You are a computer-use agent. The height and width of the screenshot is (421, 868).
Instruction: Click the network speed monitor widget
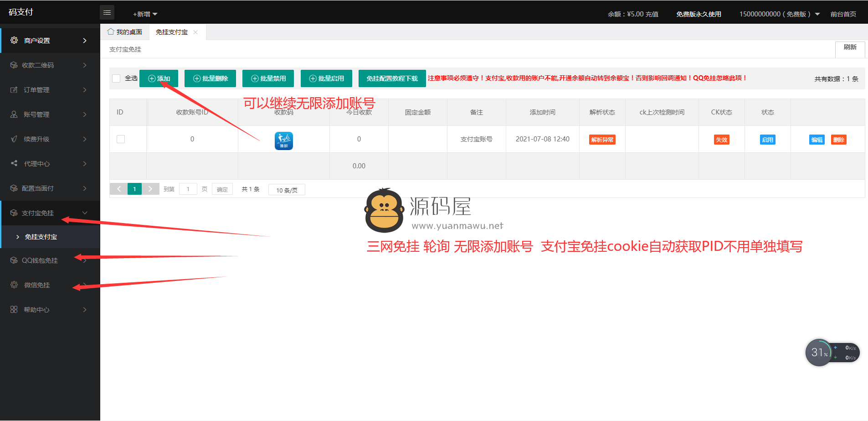point(832,353)
